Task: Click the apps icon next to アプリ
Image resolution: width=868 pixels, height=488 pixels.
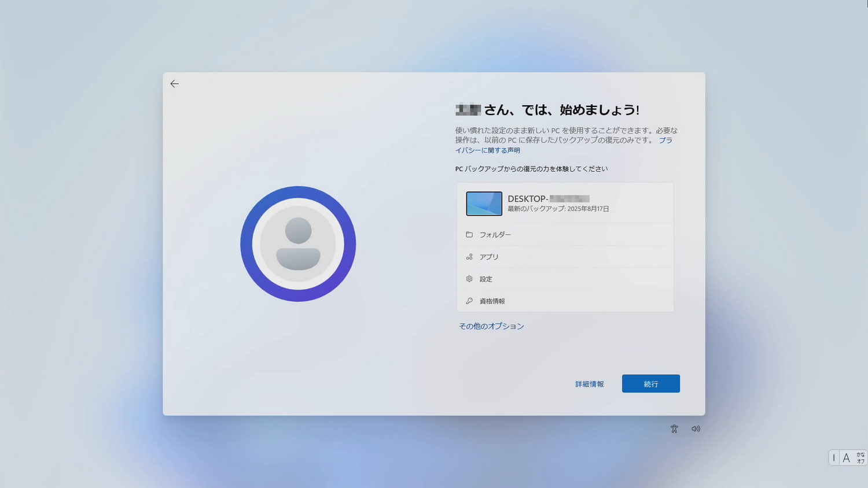Action: [x=469, y=257]
